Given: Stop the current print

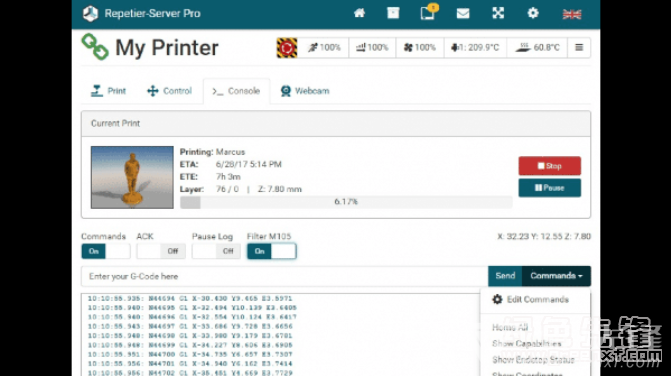Looking at the screenshot, I should (549, 166).
